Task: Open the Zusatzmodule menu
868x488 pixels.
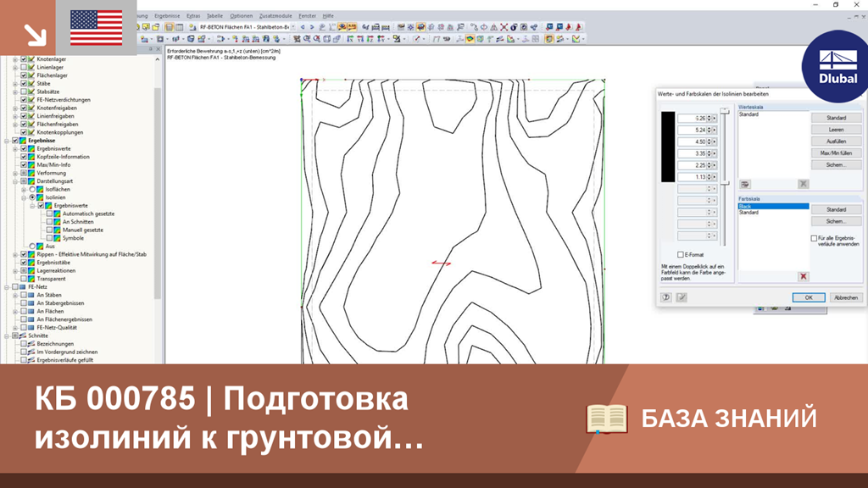Action: coord(275,16)
